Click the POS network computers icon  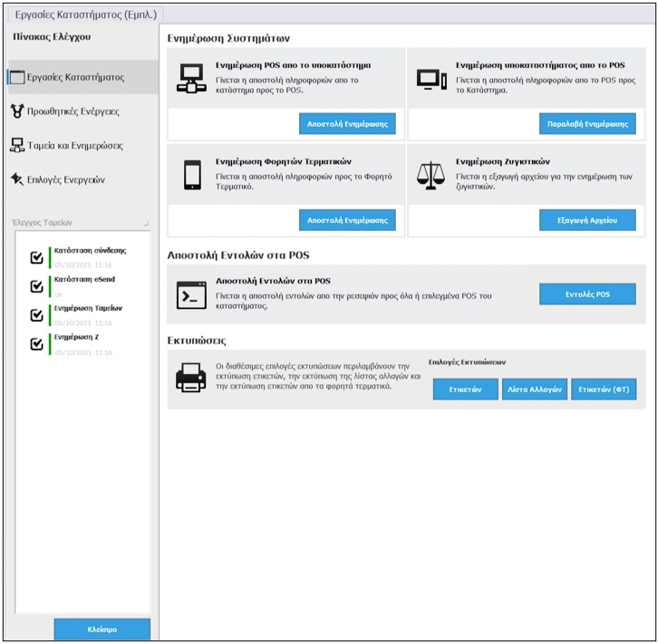click(x=191, y=79)
